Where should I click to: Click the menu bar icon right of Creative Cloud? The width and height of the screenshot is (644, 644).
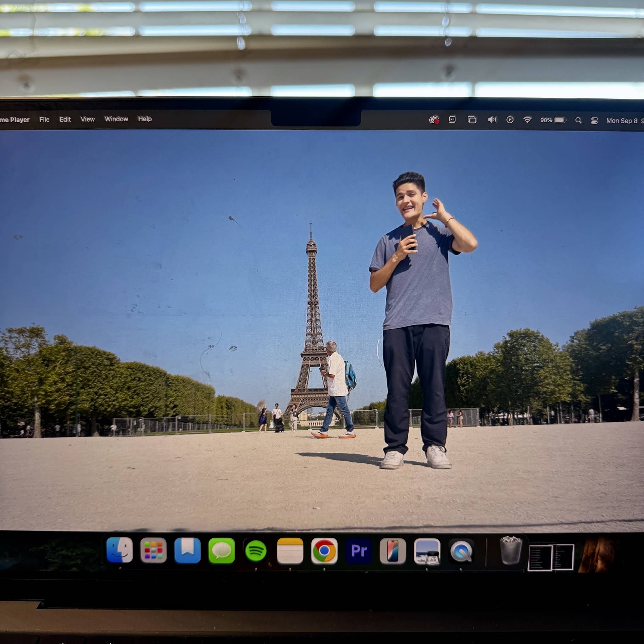coord(452,119)
